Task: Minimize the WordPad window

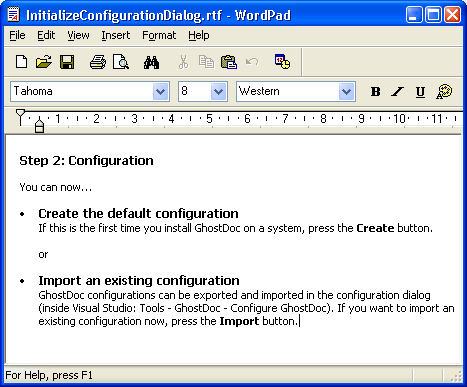Action: [x=414, y=15]
